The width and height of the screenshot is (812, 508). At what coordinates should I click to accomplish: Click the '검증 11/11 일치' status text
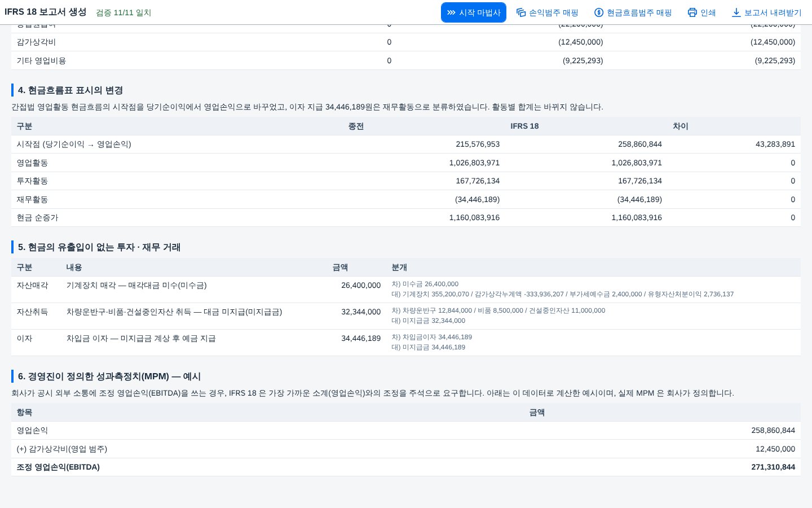click(123, 12)
